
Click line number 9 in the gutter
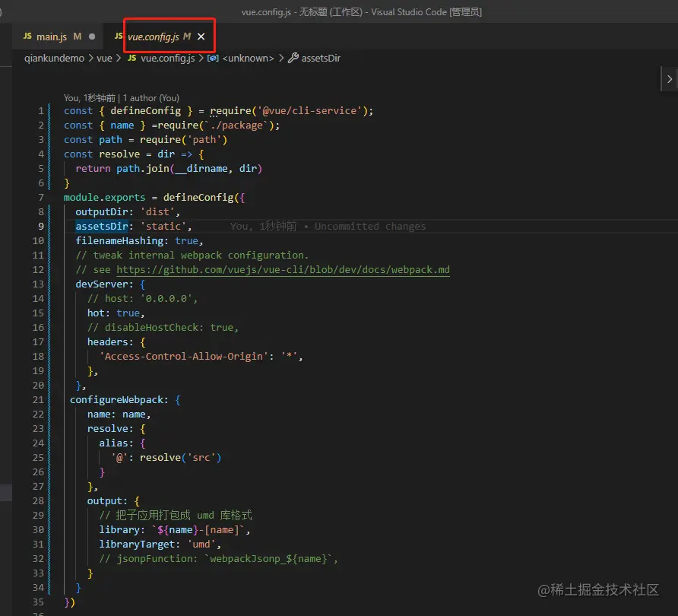pyautogui.click(x=40, y=226)
